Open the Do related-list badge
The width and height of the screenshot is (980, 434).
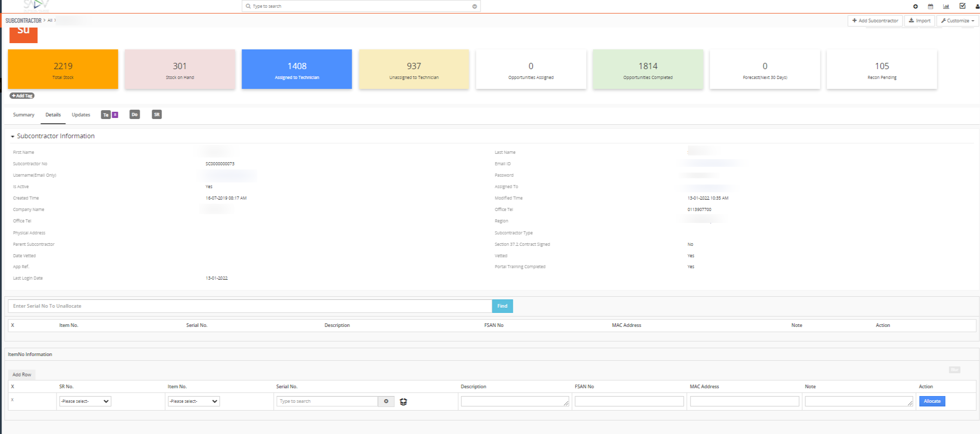click(135, 115)
